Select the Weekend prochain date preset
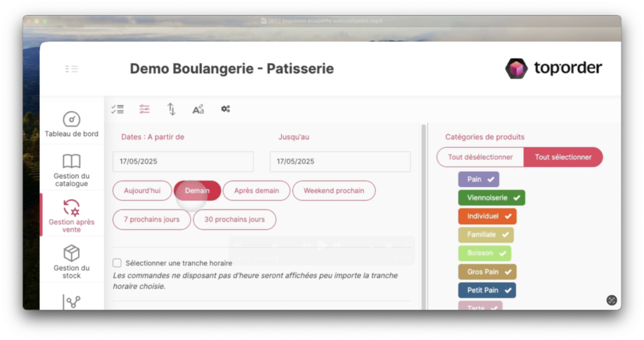Viewport: 644px width, 340px height. pos(333,191)
